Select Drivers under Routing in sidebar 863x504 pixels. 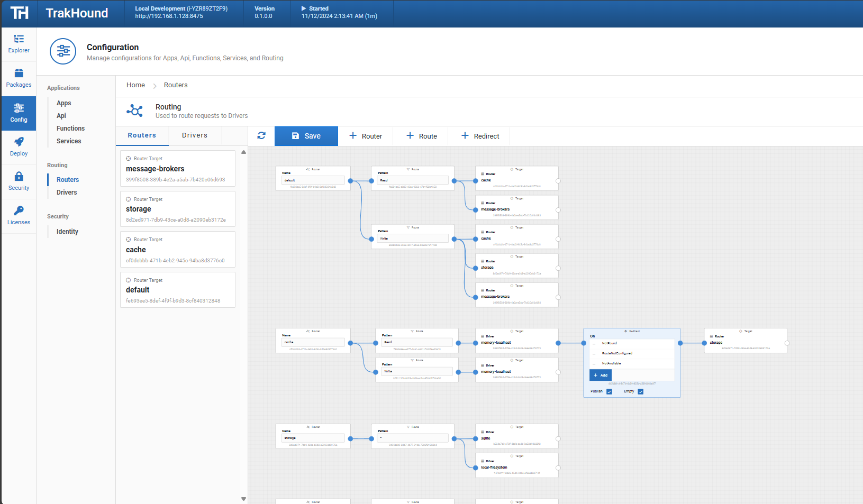click(x=67, y=193)
